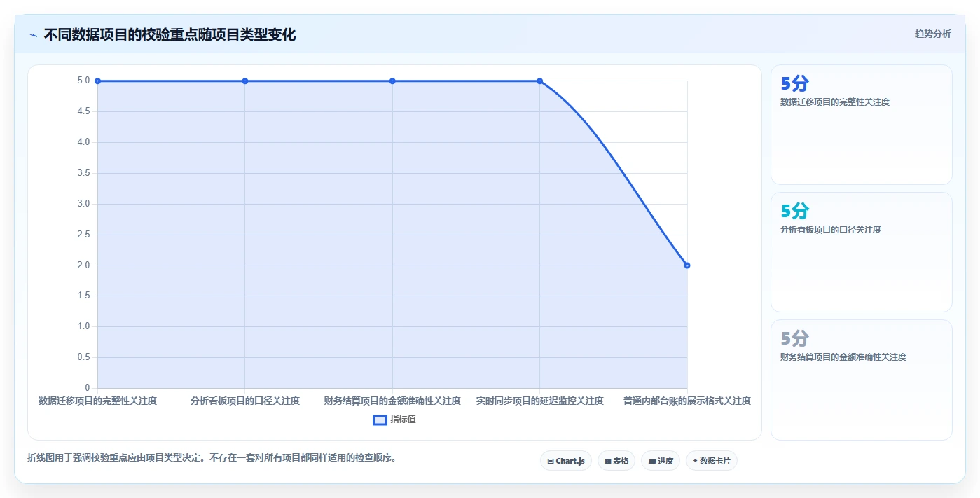Viewport: 980px width, 498px height.
Task: Select the Chart.js tag
Action: pos(566,461)
